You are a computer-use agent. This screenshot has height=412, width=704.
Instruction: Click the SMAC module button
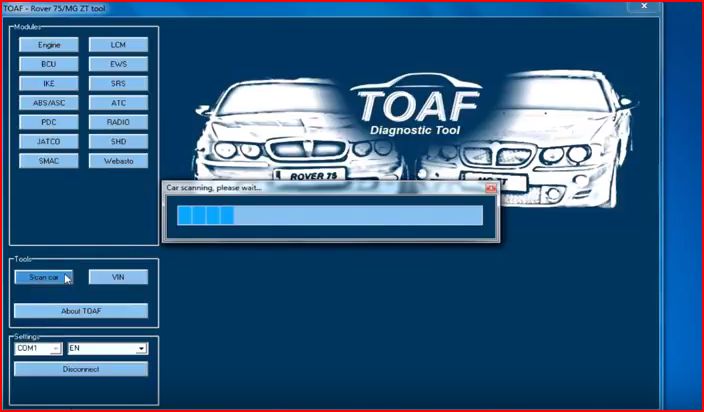click(48, 161)
